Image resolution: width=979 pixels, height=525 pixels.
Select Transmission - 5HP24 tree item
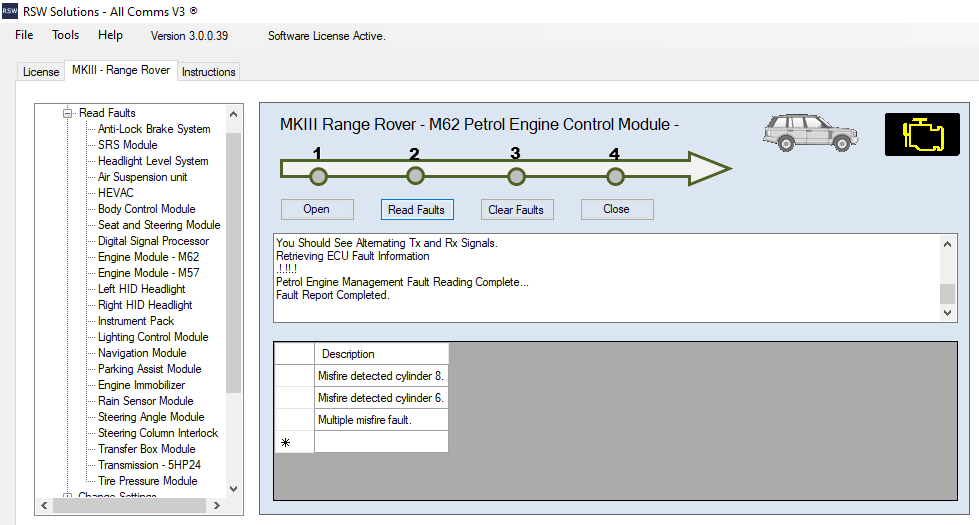coord(149,465)
